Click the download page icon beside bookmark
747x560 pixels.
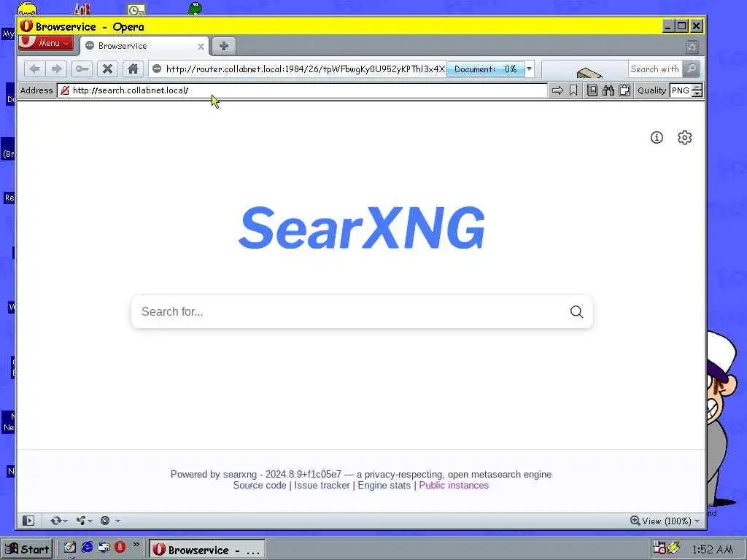592,90
